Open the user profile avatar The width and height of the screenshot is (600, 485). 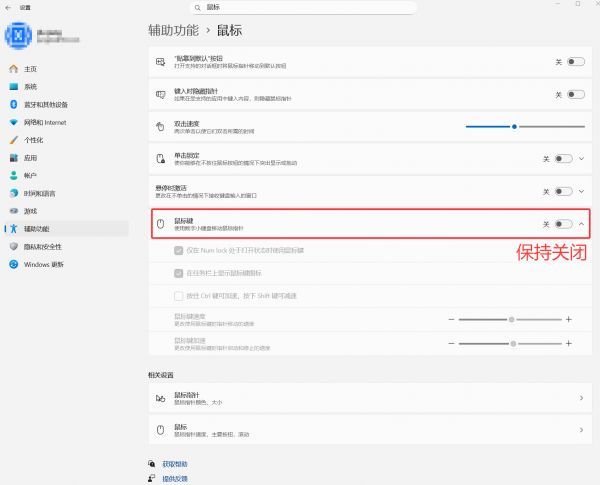pyautogui.click(x=18, y=36)
